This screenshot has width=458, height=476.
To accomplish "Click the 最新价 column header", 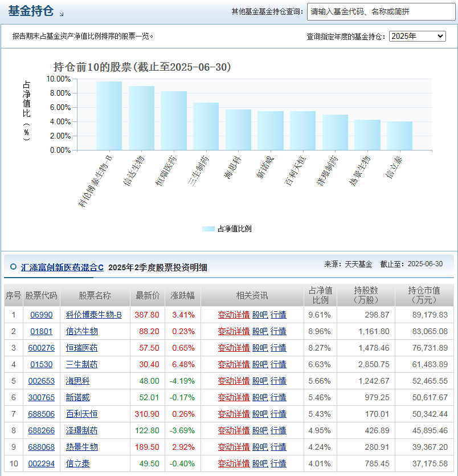I will click(148, 295).
